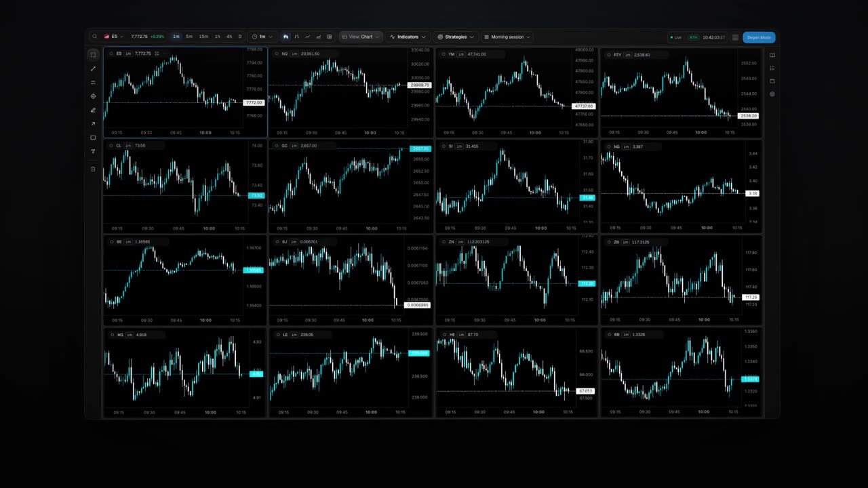This screenshot has width=868, height=488.
Task: Click the +0.39% change value
Action: [x=157, y=37]
